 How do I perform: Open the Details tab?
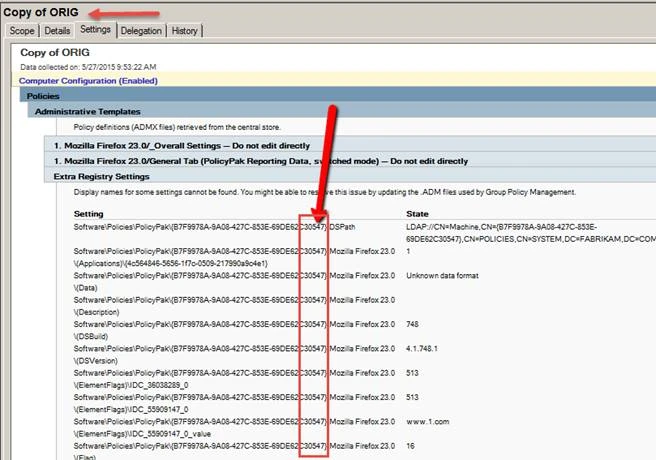(x=58, y=31)
